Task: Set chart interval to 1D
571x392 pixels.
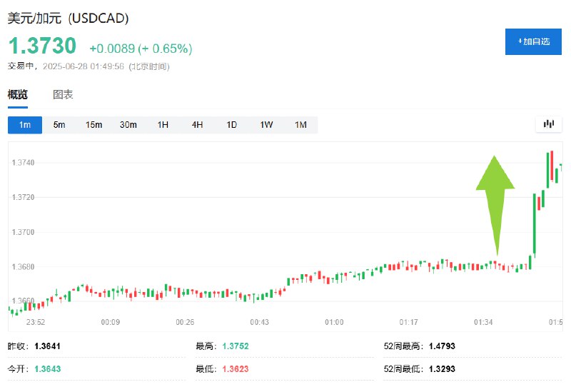Action: coord(231,125)
